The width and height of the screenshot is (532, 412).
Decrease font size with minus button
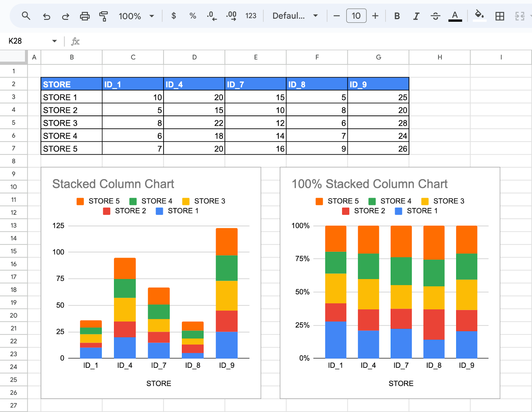[x=336, y=16]
